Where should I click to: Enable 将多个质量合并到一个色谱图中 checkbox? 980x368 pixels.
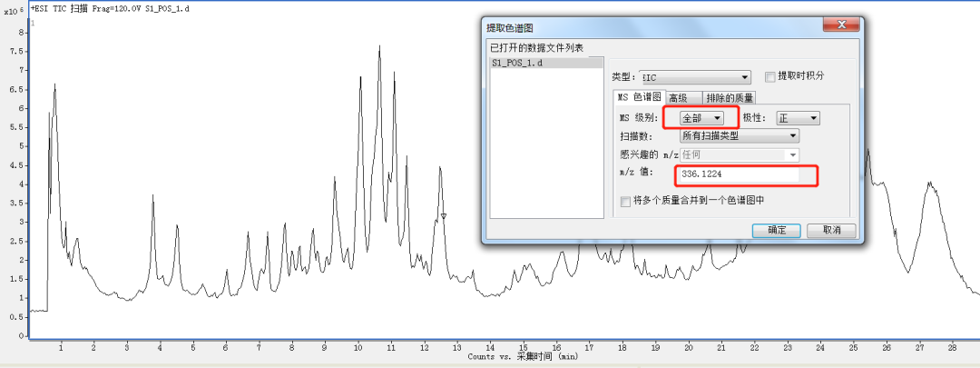(x=625, y=201)
